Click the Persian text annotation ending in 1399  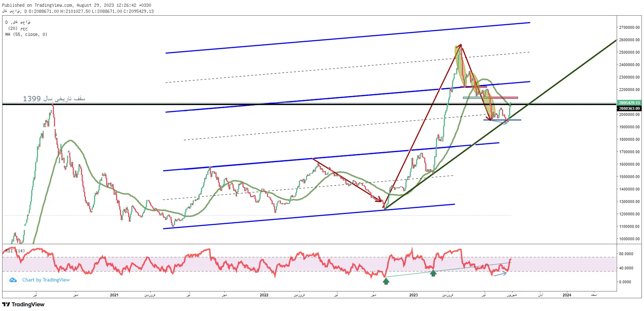54,98
